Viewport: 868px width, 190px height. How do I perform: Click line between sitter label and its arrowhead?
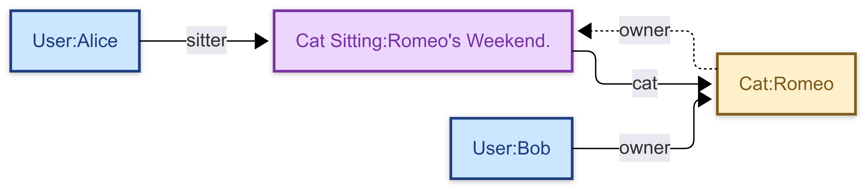241,41
